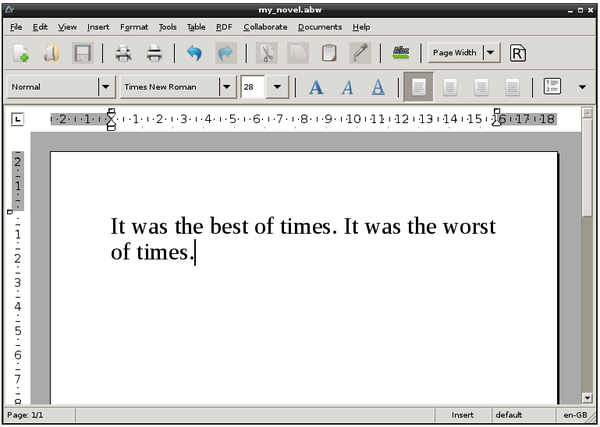
Task: Run the spell check icon
Action: [402, 52]
